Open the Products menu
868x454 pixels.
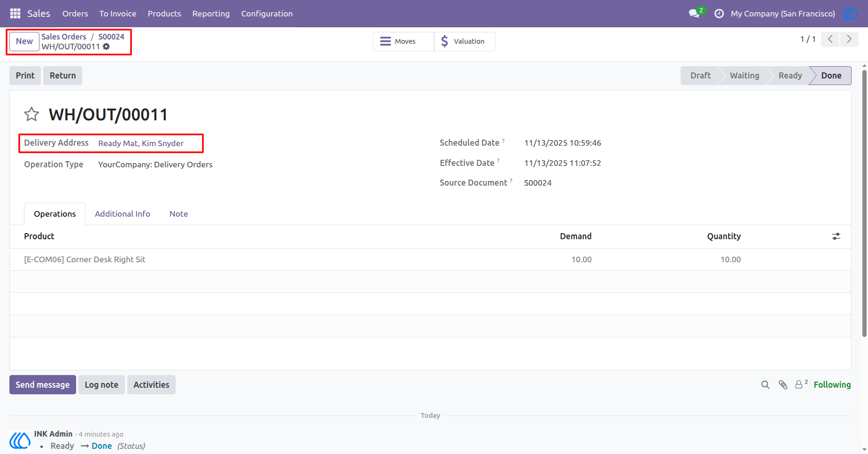click(164, 14)
